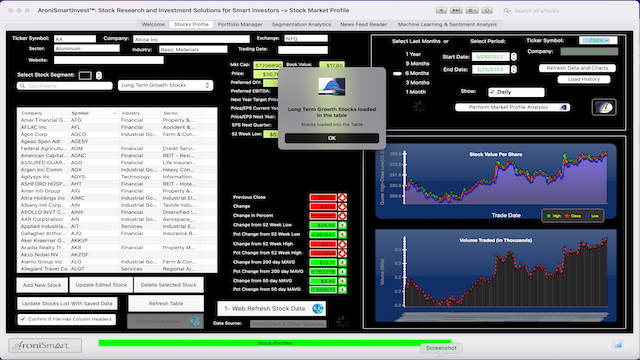640x360 pixels.
Task: Click the Add New Stock button
Action: coord(42,285)
